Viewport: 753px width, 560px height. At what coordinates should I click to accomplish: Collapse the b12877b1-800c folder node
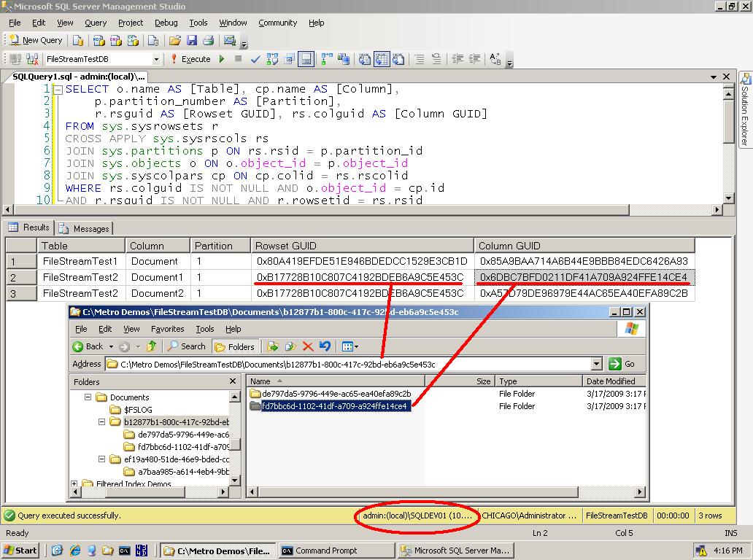pos(102,421)
